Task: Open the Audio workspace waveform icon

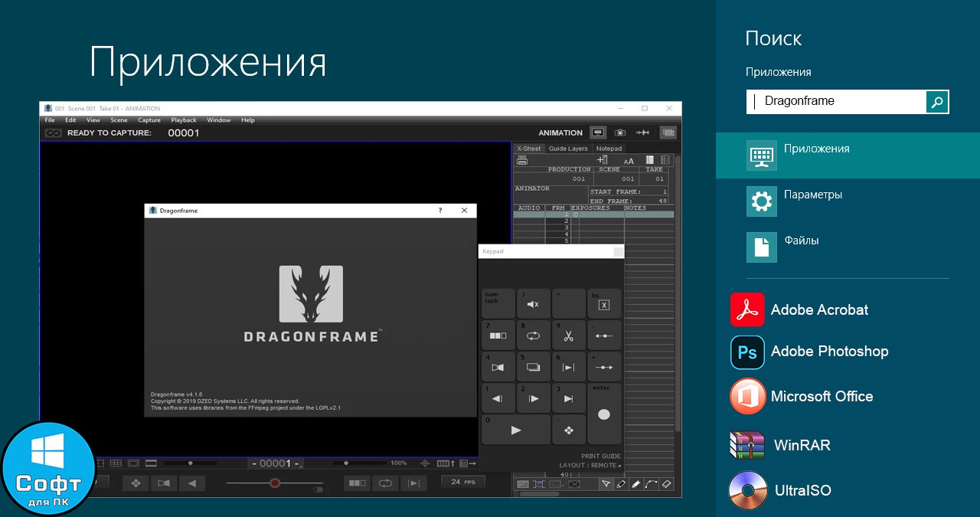Action: [644, 133]
